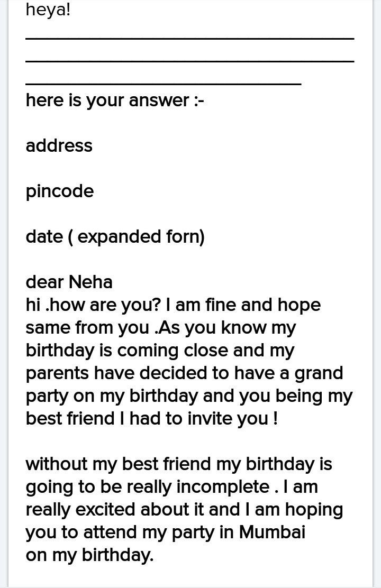381x588 pixels.
Task: Click the line "going to be really incomplete . I am"
Action: [171, 486]
